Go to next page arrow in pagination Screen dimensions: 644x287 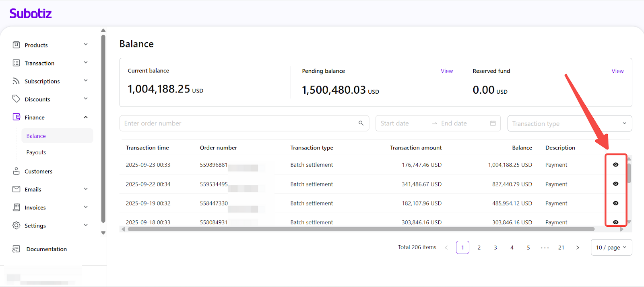[x=578, y=248]
